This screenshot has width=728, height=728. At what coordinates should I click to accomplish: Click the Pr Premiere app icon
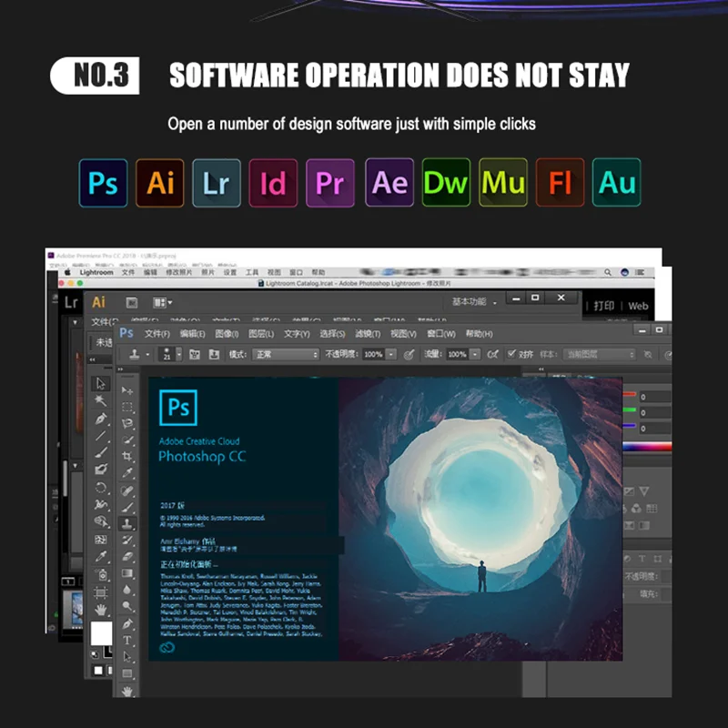point(330,183)
